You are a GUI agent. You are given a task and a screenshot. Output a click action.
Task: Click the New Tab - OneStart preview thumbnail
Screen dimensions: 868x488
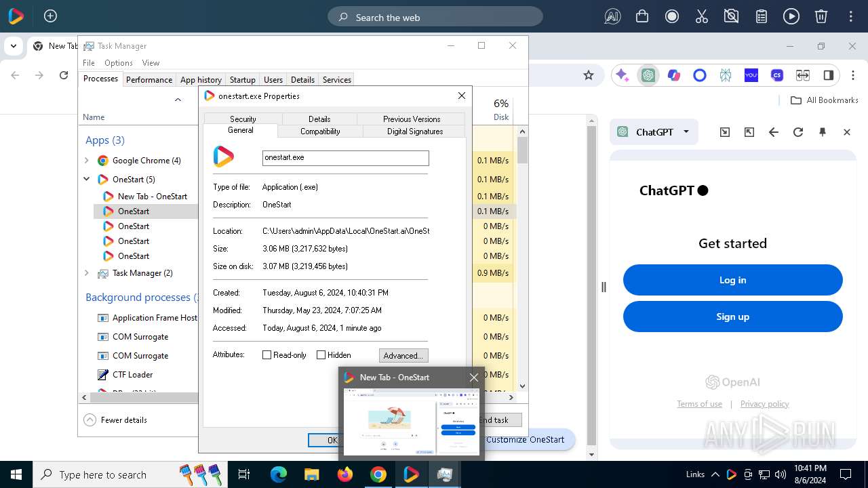[412, 421]
